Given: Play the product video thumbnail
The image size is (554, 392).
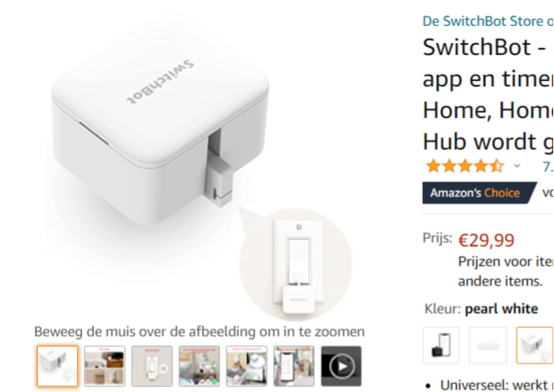Looking at the screenshot, I should click(341, 366).
